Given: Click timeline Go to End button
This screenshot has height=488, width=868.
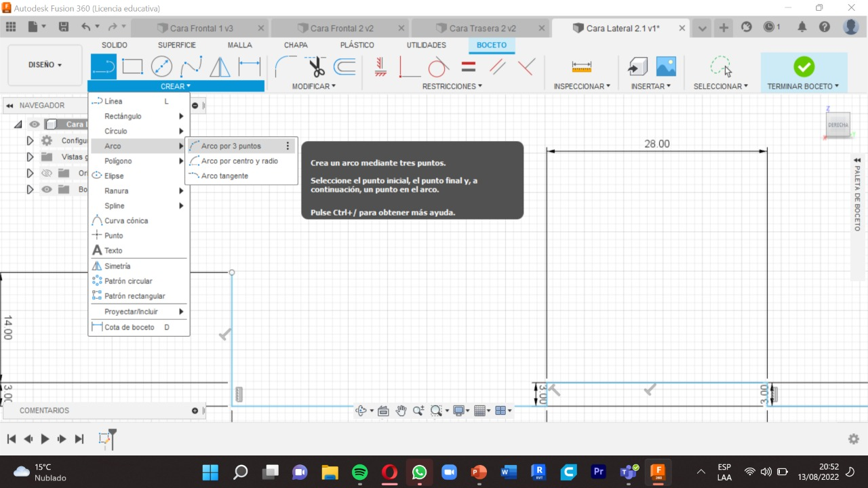Looking at the screenshot, I should [79, 439].
